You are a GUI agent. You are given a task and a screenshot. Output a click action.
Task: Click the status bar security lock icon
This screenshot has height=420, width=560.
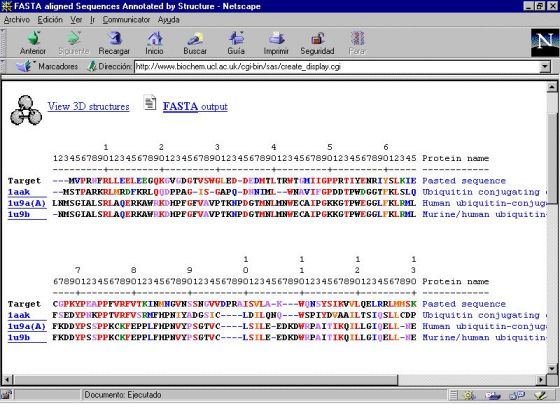tap(6, 395)
